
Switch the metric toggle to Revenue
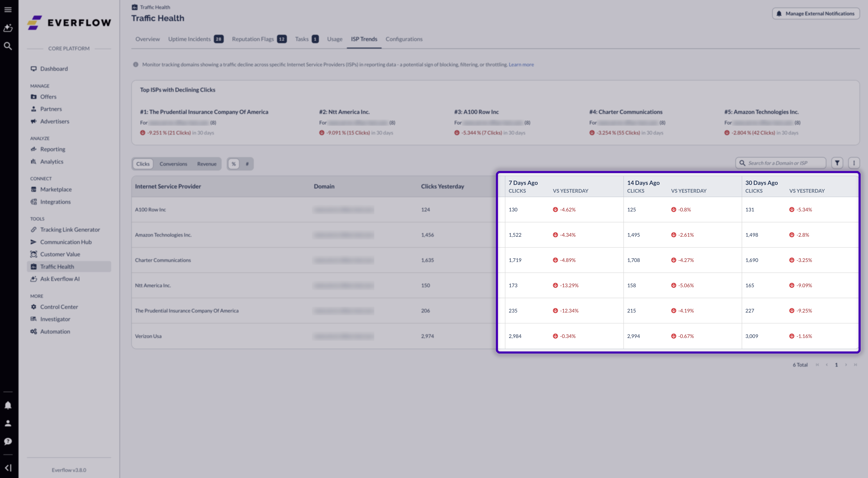207,164
